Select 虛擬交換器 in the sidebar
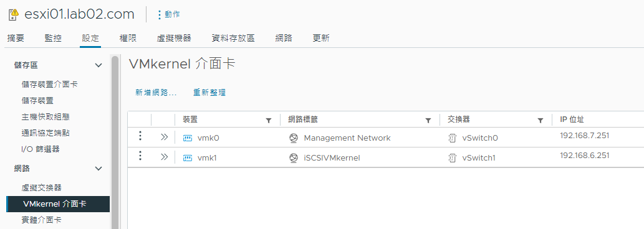The width and height of the screenshot is (644, 229). click(x=42, y=188)
